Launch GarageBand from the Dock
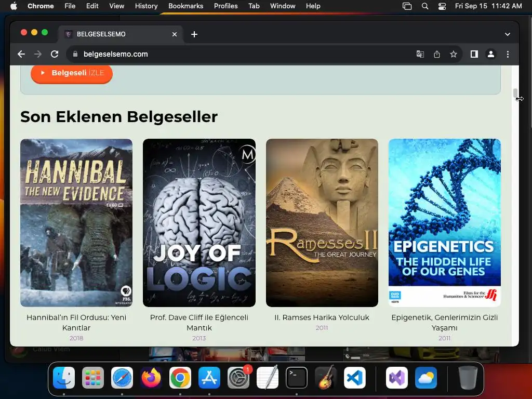 tap(326, 378)
